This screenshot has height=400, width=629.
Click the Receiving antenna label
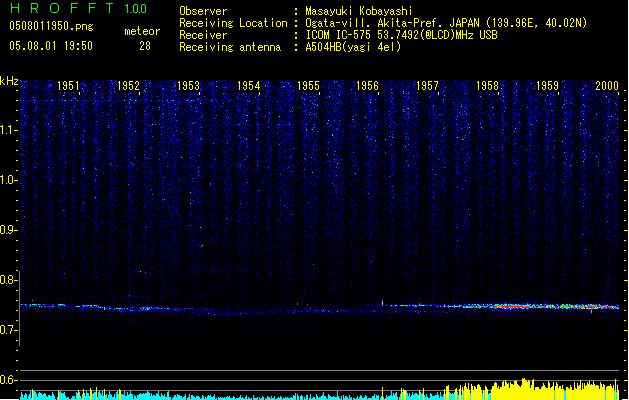230,47
